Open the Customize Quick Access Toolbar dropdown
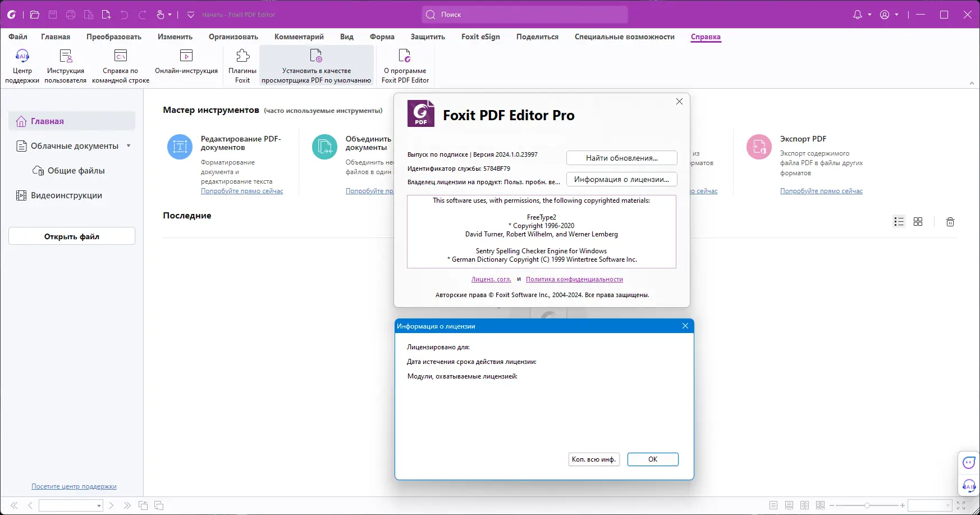Image resolution: width=980 pixels, height=515 pixels. [191, 15]
